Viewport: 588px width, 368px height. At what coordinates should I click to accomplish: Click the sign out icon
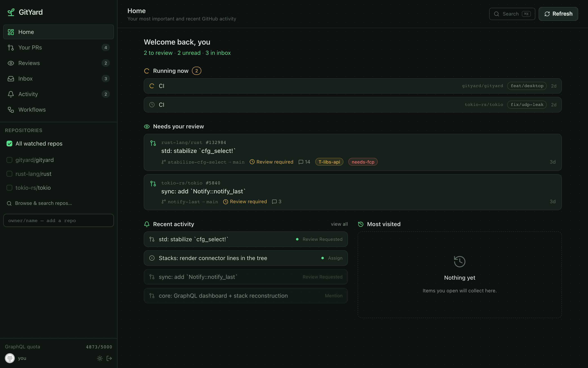tap(109, 358)
